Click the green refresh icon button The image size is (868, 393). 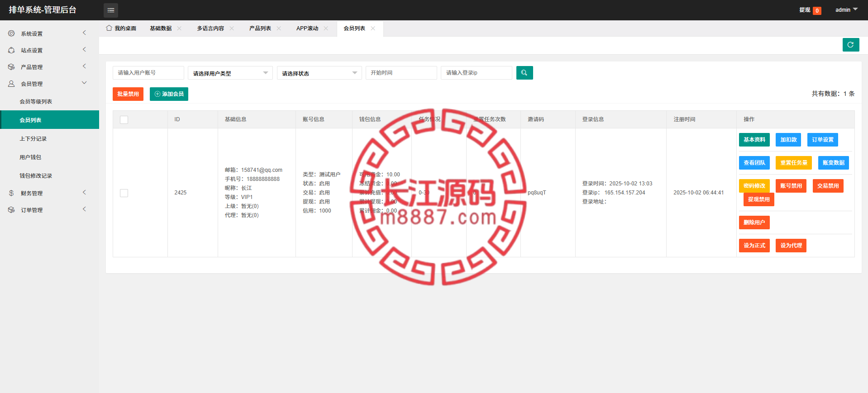coord(851,45)
